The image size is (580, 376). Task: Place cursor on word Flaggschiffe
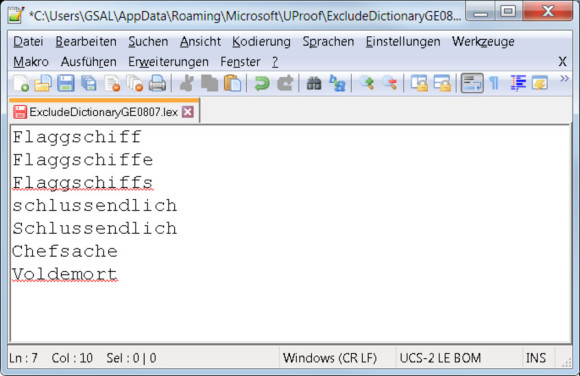click(x=82, y=160)
